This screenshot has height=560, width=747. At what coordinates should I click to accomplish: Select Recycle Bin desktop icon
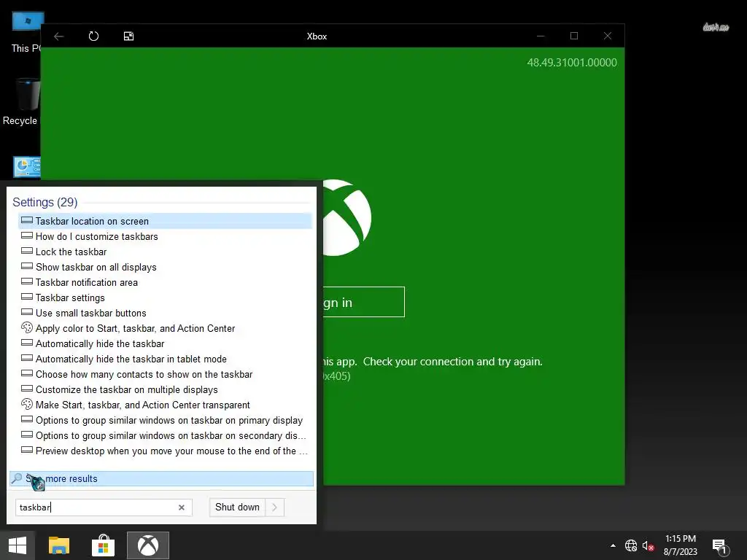tap(21, 102)
